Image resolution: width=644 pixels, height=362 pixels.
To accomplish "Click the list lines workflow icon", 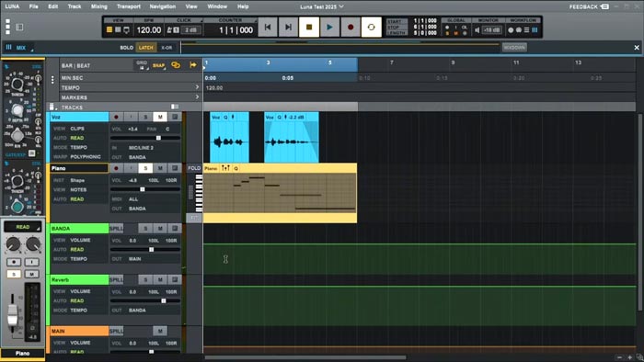I will coord(526,30).
